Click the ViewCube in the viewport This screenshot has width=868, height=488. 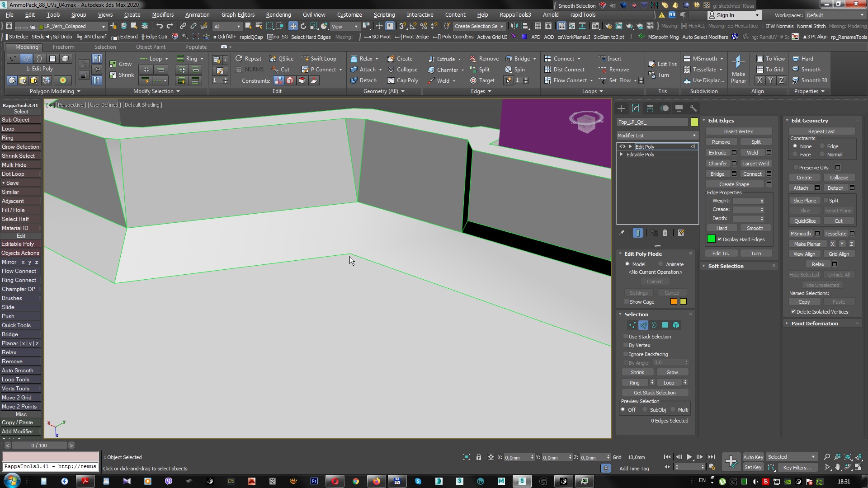pos(586,122)
